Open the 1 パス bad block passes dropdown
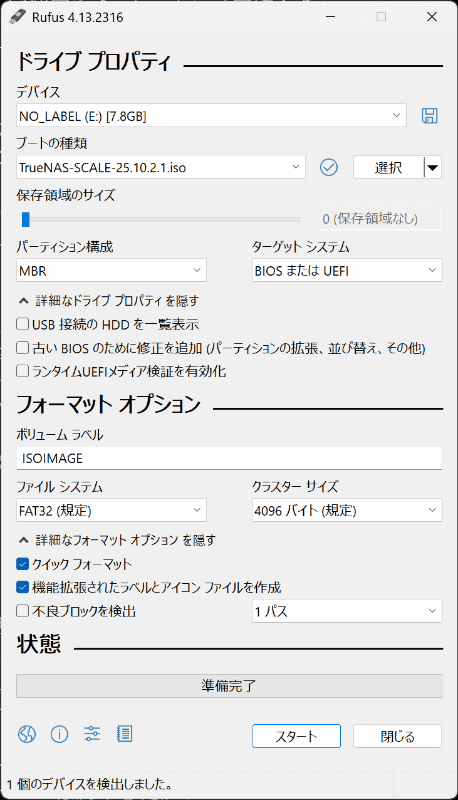The width and height of the screenshot is (458, 800). [347, 611]
